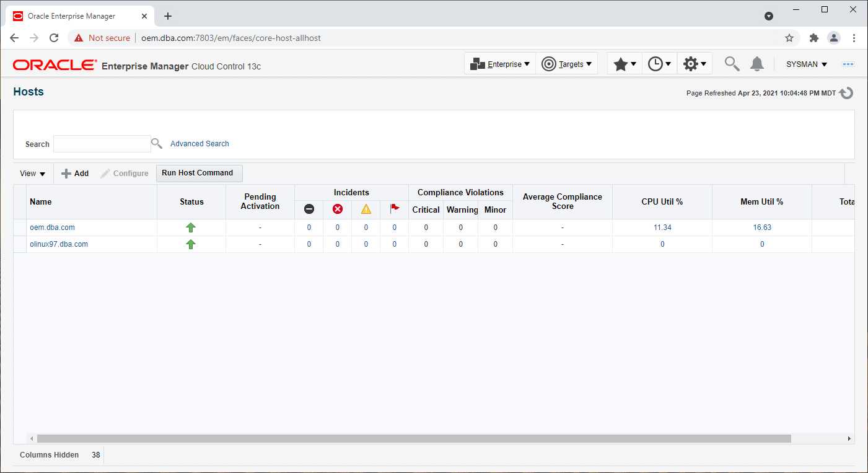868x473 pixels.
Task: Expand the View menu
Action: click(x=33, y=174)
